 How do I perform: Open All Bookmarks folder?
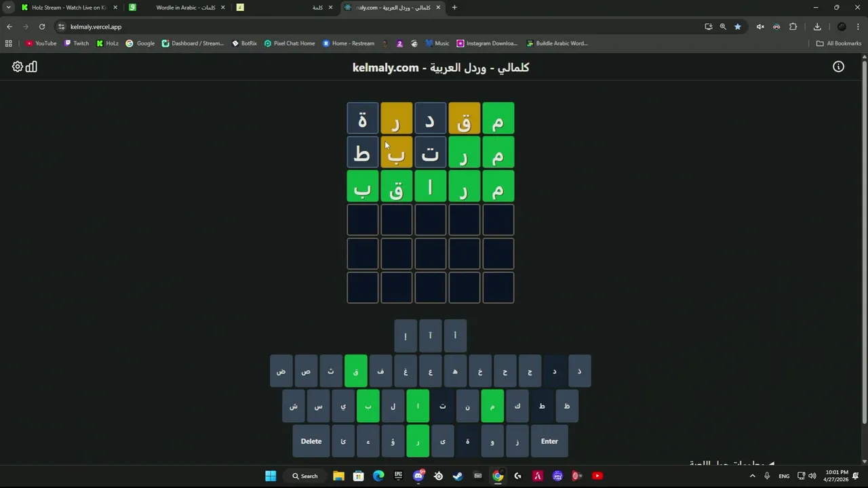point(839,43)
